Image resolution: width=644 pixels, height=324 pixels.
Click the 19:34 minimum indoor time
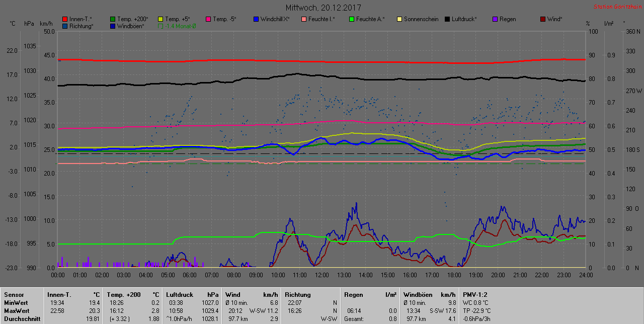(57, 303)
